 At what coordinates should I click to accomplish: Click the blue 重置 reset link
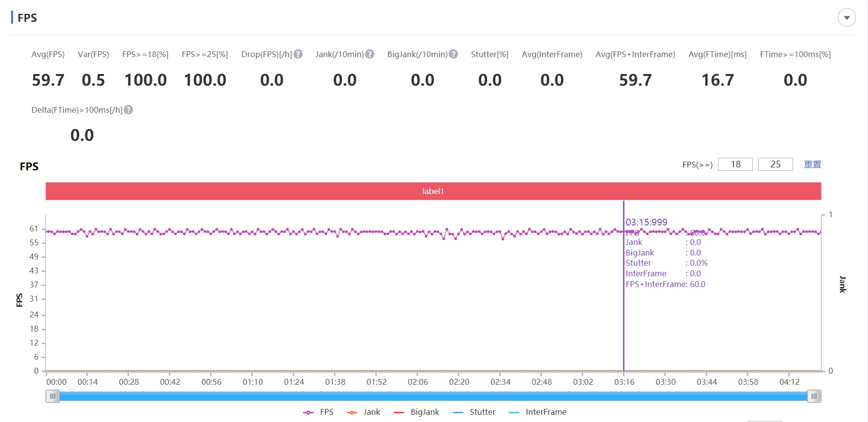coord(812,165)
